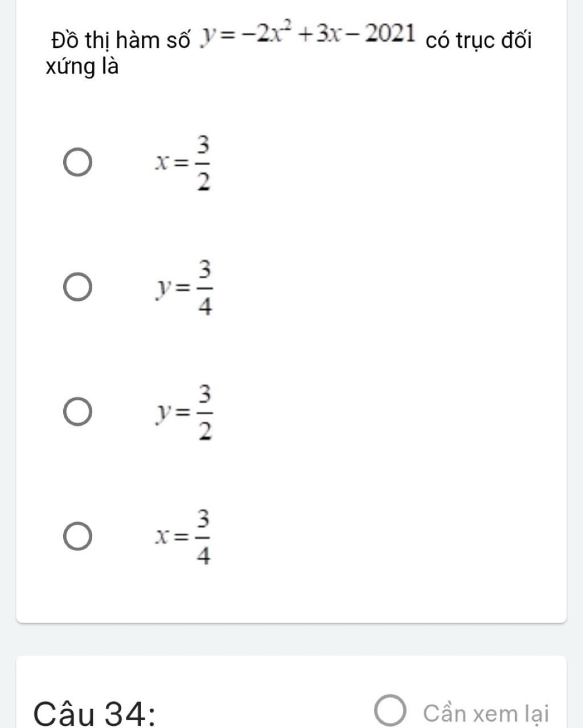Toggle the 'Cần xem lại' review circle
Screen dimensions: 583x728
[391, 712]
